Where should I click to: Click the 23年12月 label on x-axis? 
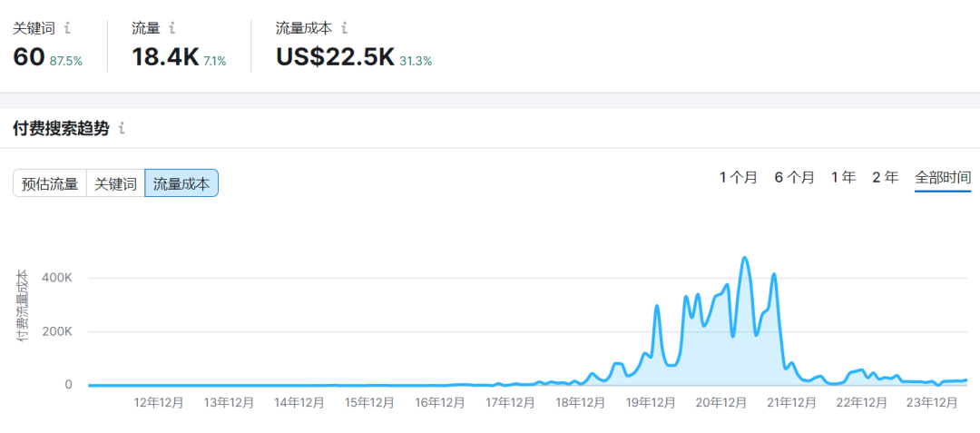tap(933, 403)
